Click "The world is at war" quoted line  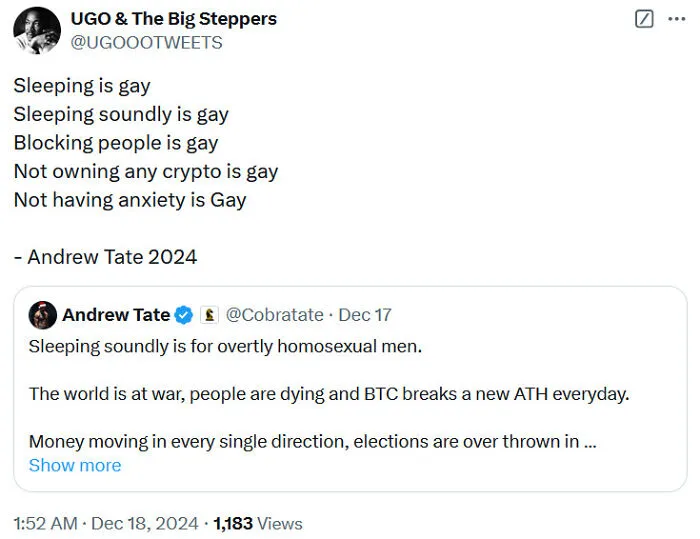click(329, 394)
